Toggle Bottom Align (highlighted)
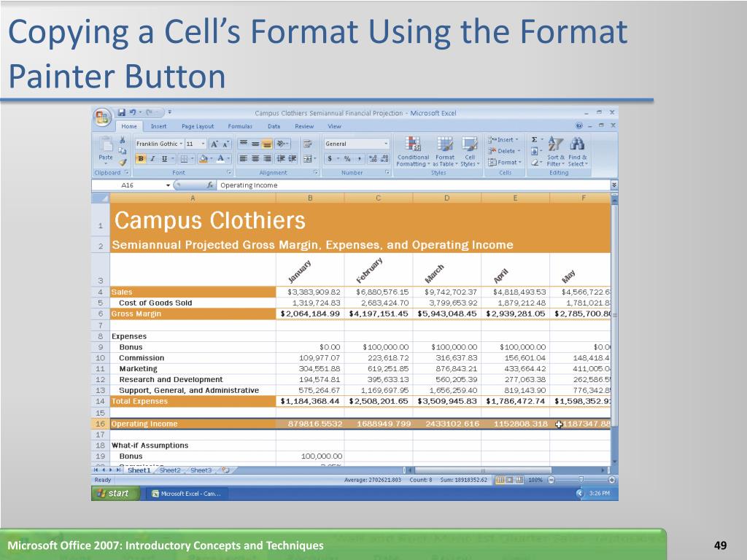 pos(267,144)
